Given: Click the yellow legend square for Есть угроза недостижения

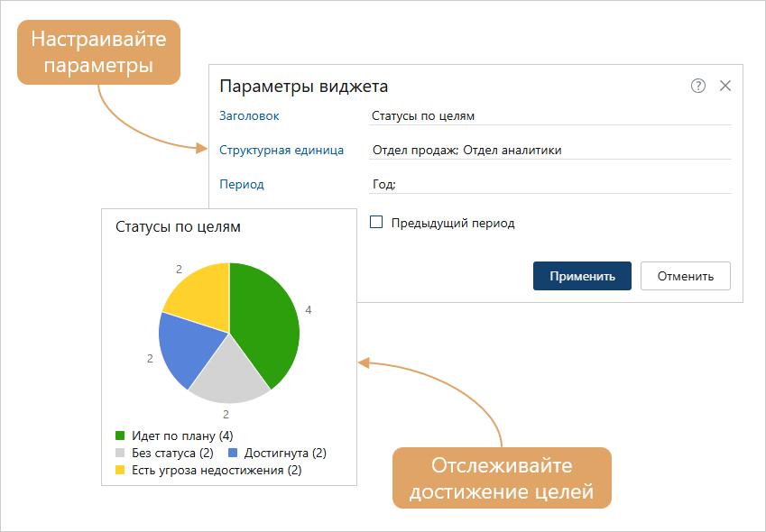Looking at the screenshot, I should pyautogui.click(x=118, y=471).
